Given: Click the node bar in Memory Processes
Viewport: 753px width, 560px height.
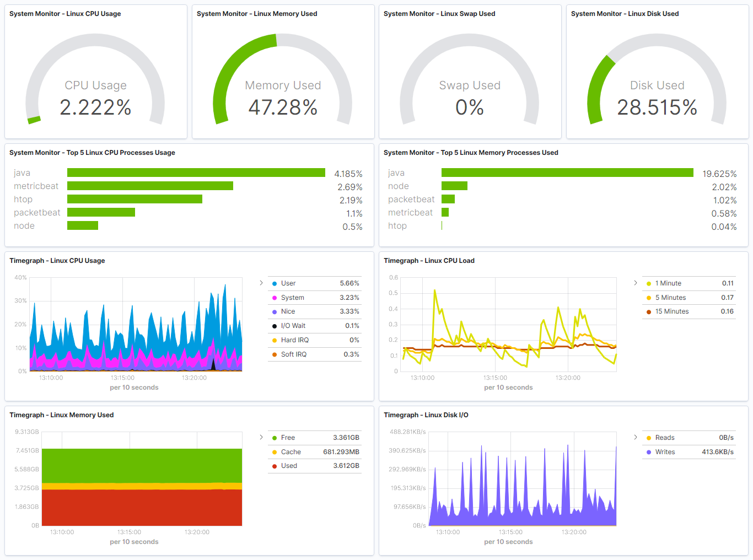Looking at the screenshot, I should tap(454, 186).
